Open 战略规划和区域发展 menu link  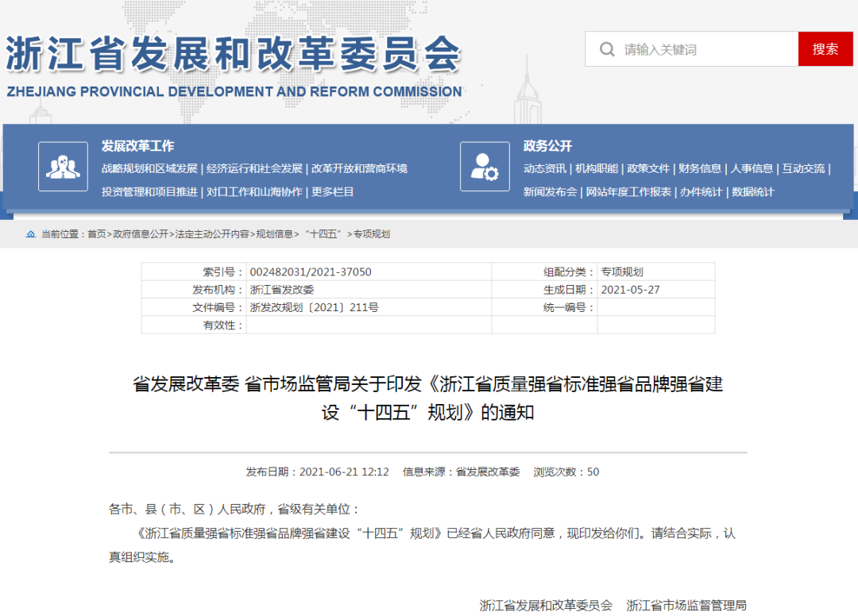coord(149,168)
